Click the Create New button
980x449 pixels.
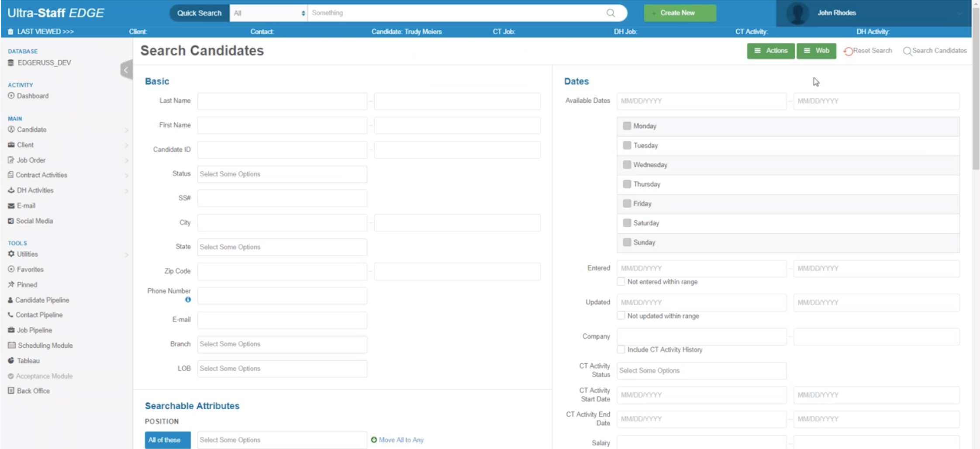(x=679, y=13)
